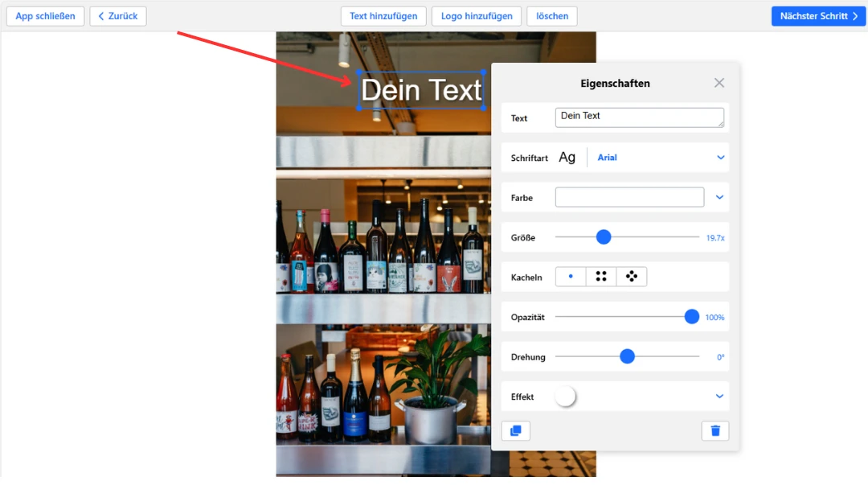Viewport: 868px width, 485px height.
Task: Select five-dot diagonal tiling option
Action: pos(632,277)
